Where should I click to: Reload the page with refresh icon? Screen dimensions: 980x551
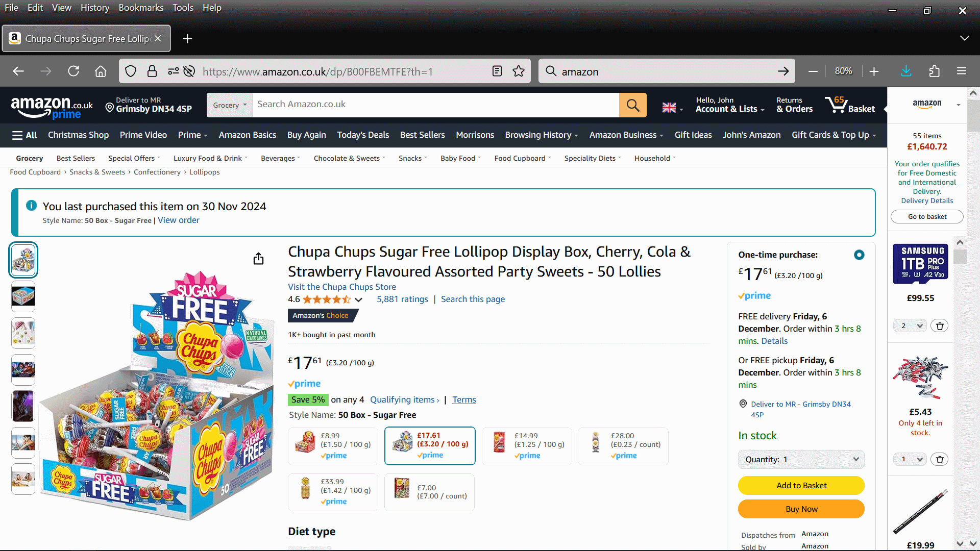(73, 71)
